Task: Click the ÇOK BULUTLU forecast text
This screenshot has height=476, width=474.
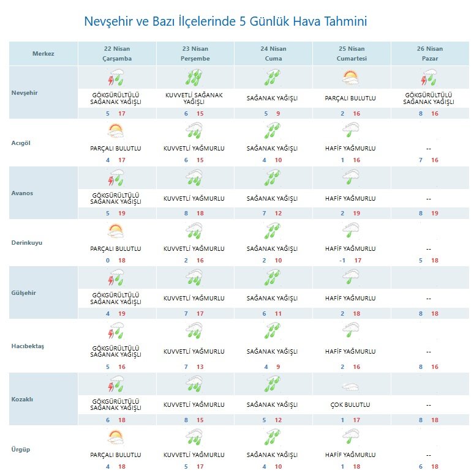Action: tap(351, 405)
